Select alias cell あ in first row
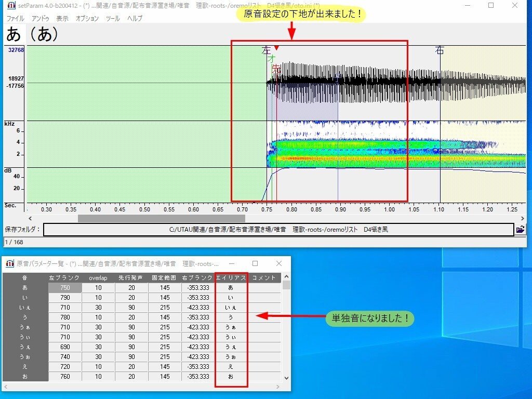 pos(231,287)
